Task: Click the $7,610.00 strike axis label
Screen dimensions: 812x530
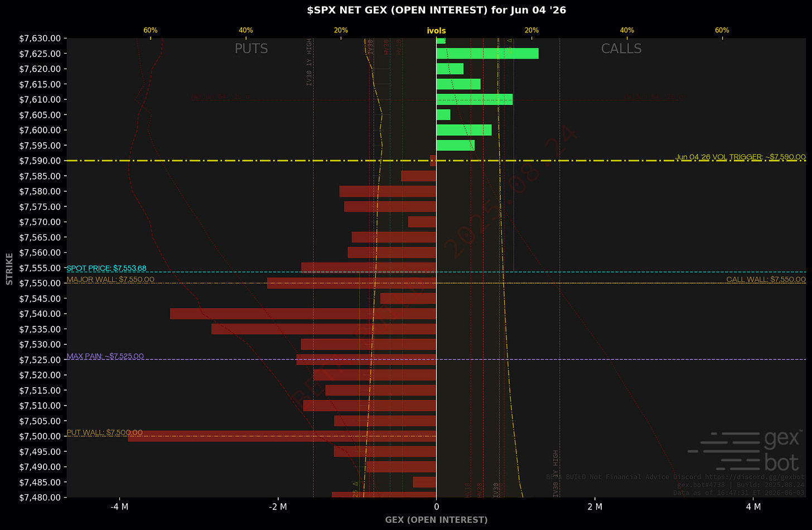Action: 40,99
